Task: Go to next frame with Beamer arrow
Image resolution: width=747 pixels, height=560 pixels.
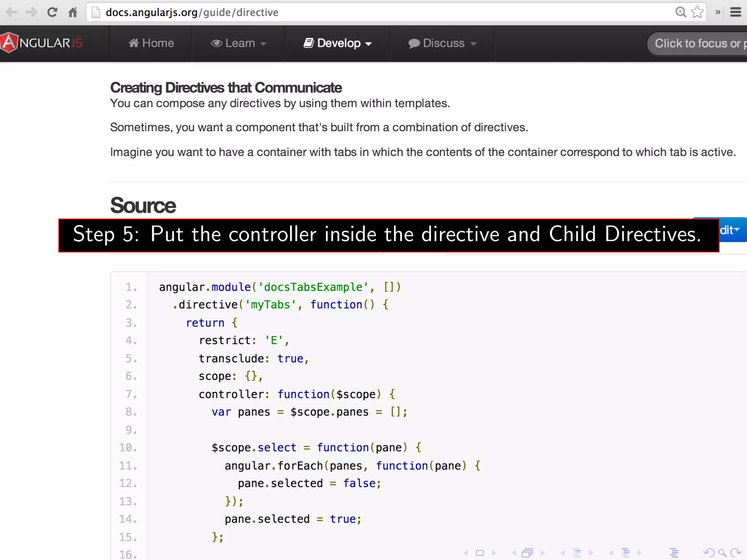Action: click(x=542, y=553)
